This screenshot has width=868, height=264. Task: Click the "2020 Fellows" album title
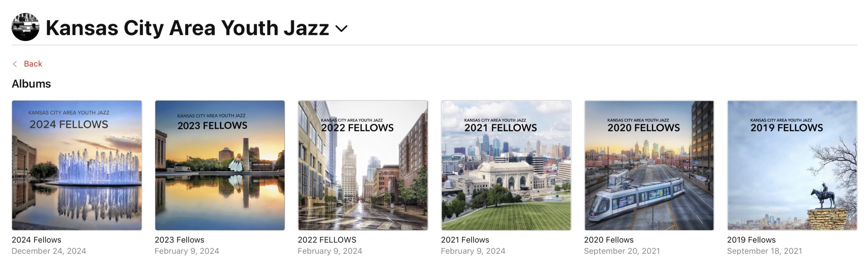(609, 240)
